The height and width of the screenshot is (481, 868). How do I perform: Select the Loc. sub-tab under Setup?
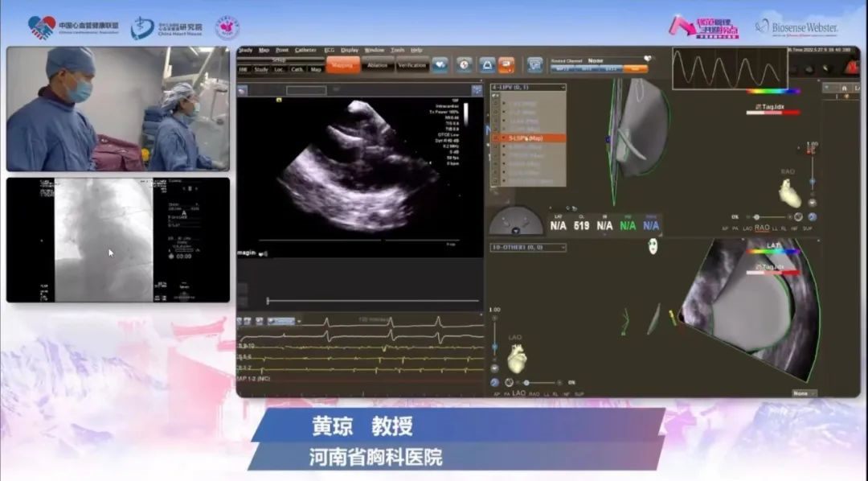279,70
